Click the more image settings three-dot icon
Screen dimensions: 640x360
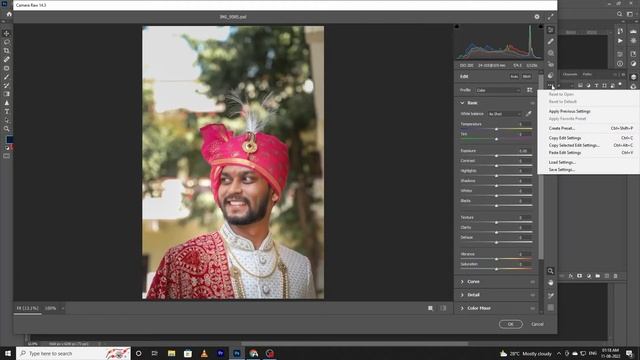click(x=551, y=86)
